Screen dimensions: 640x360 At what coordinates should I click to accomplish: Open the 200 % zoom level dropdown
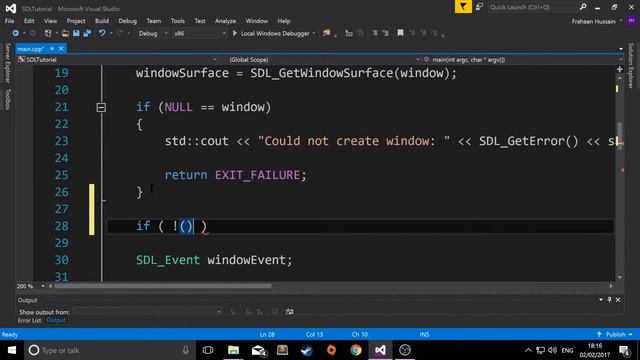31,286
